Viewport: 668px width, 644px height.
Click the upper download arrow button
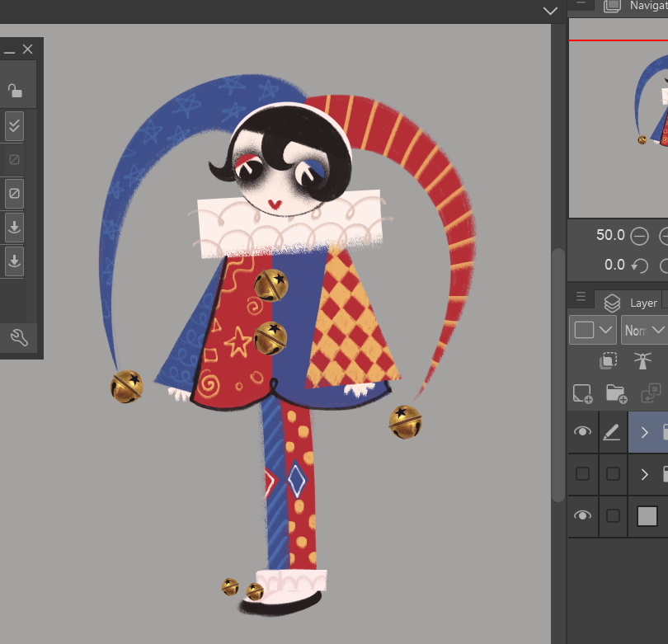tap(14, 227)
